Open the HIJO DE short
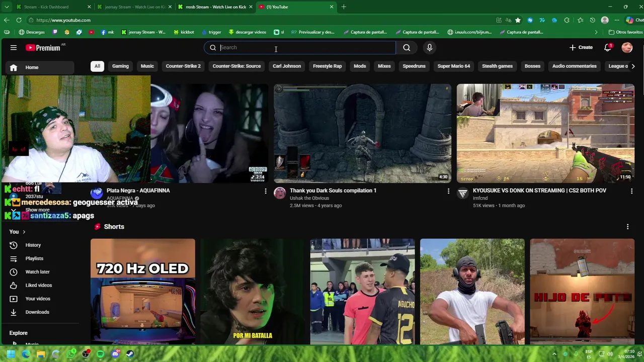 (x=582, y=292)
